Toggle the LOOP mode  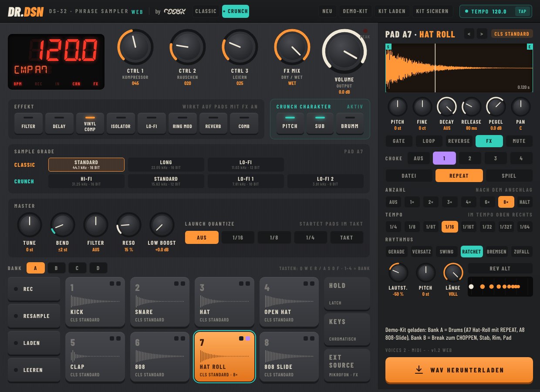tap(429, 141)
